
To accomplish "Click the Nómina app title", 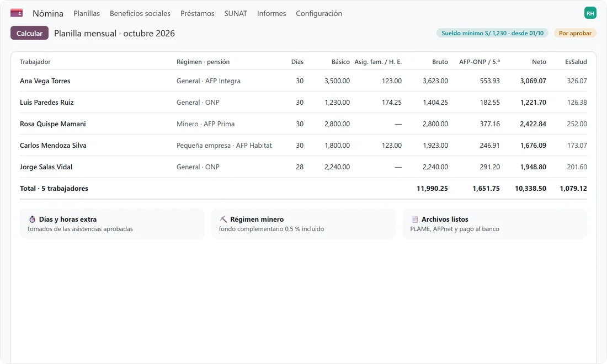I will (x=48, y=14).
